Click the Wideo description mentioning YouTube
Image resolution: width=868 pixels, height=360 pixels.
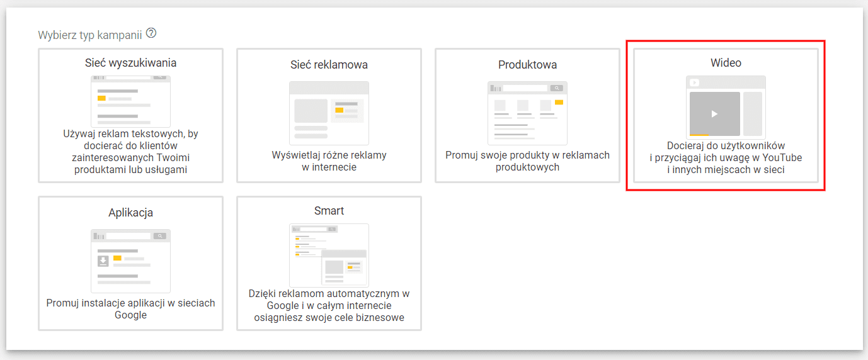click(726, 157)
